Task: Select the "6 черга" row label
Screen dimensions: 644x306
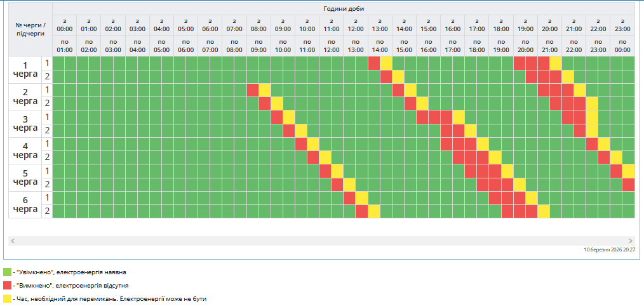Action: [x=25, y=204]
